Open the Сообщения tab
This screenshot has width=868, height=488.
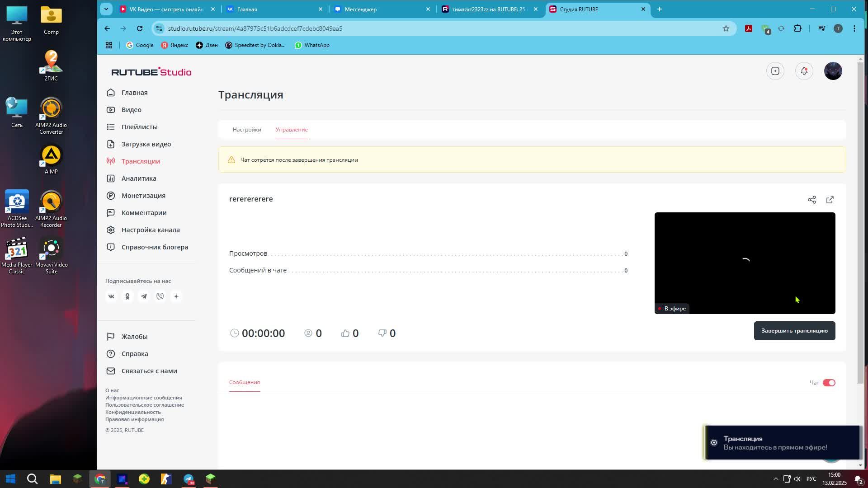[x=245, y=382]
